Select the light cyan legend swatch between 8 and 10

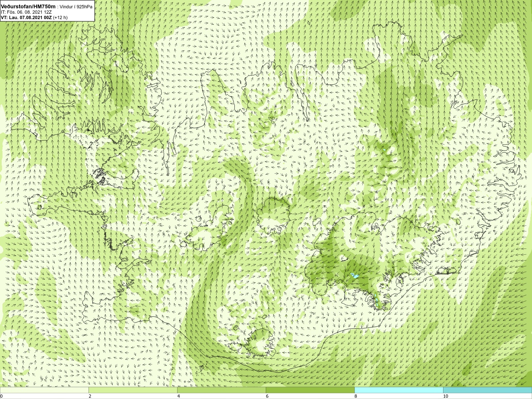399,390
